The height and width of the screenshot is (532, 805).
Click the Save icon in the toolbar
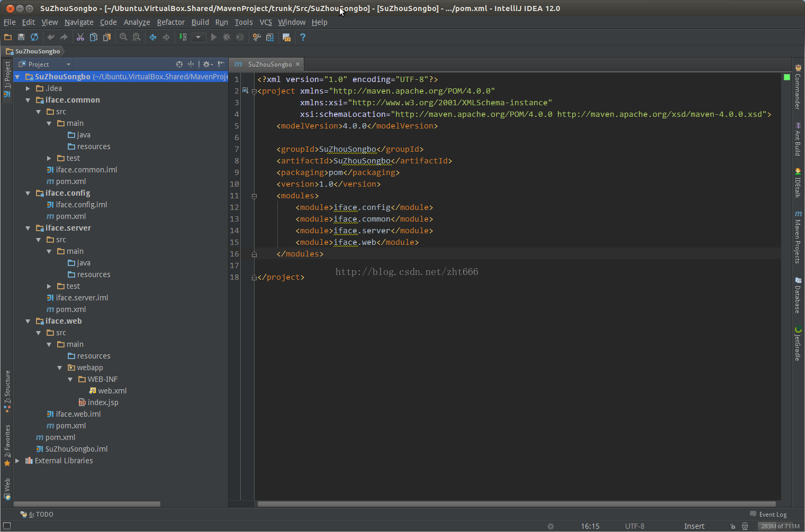21,37
